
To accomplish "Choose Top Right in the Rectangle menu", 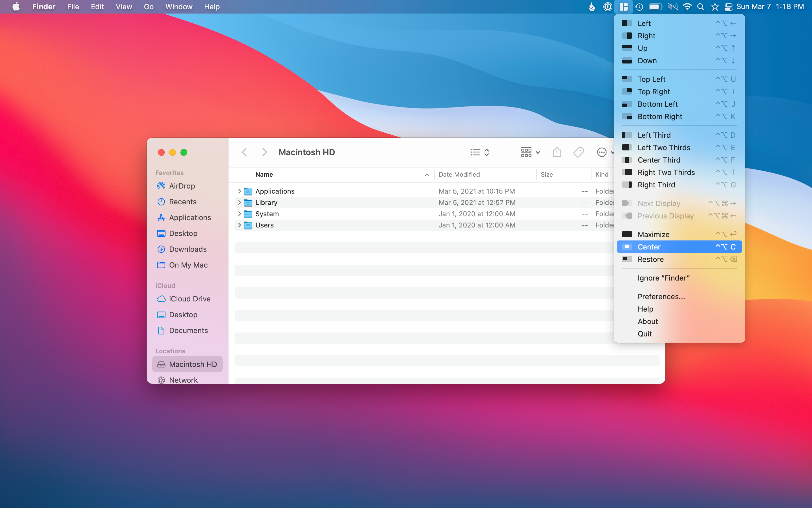I will [679, 91].
